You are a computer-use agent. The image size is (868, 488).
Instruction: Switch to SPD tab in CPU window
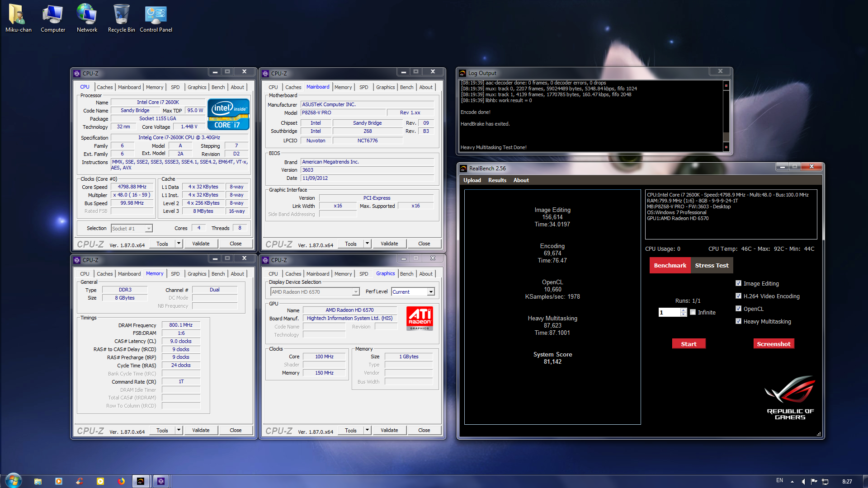click(x=175, y=87)
